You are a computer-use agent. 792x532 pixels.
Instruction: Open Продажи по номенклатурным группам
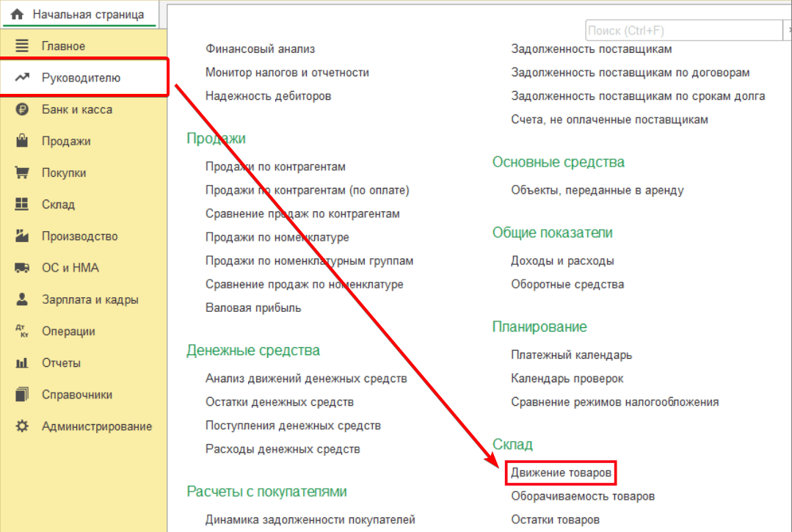[309, 260]
